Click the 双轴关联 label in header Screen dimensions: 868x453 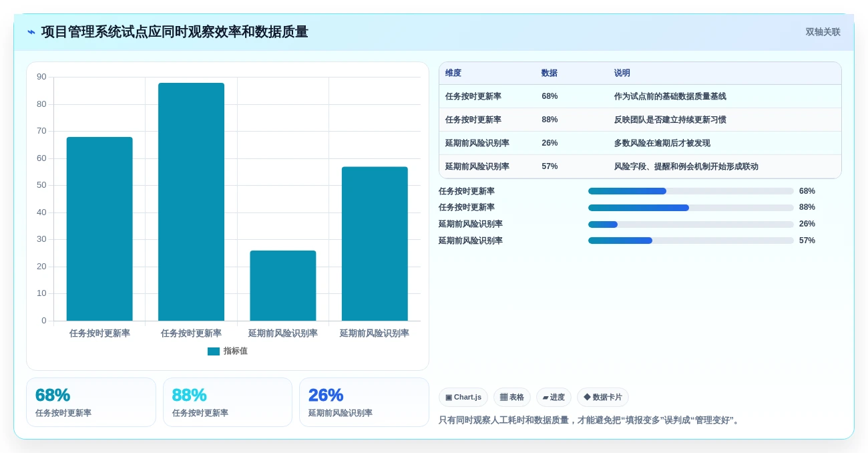(823, 32)
